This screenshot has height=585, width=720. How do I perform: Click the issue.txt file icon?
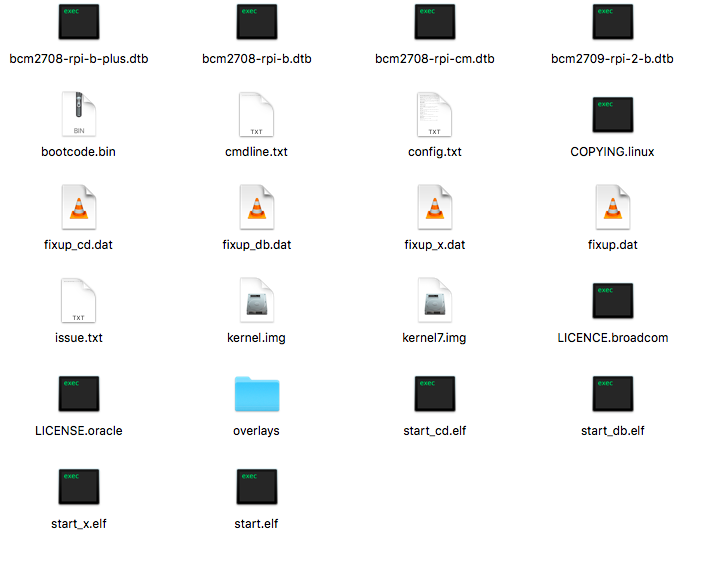pyautogui.click(x=79, y=300)
